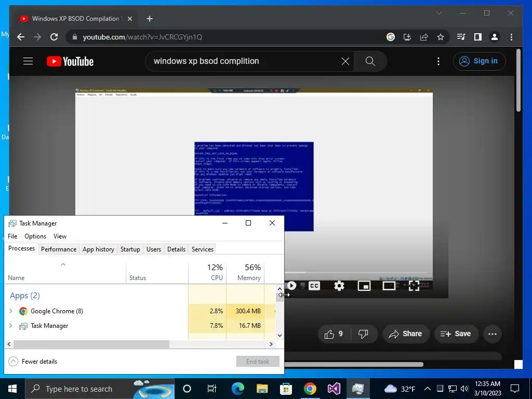
Task: Open Task Manager File menu
Action: tap(12, 236)
